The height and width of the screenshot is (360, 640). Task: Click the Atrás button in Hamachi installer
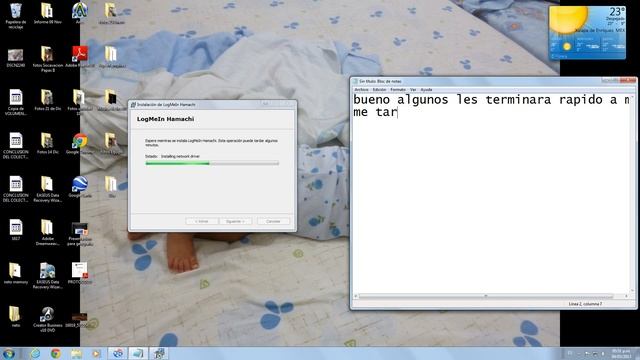click(202, 221)
